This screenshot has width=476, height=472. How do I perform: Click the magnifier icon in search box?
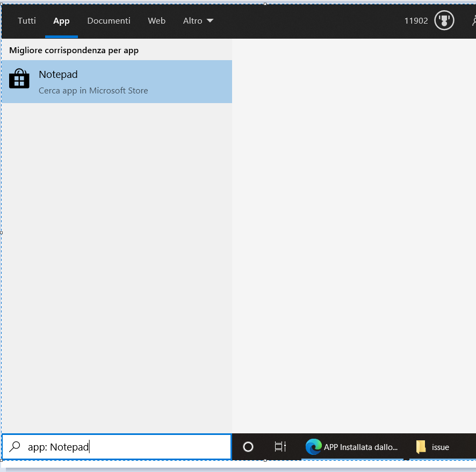tap(15, 447)
